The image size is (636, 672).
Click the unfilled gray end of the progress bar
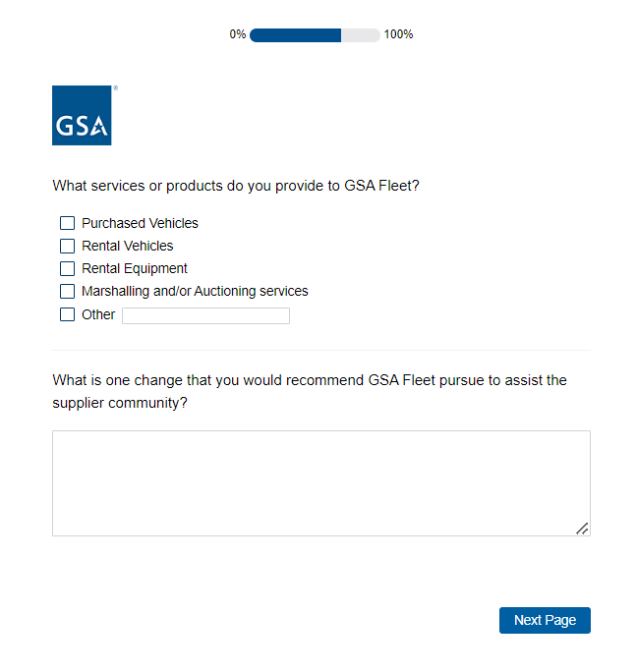coord(361,35)
